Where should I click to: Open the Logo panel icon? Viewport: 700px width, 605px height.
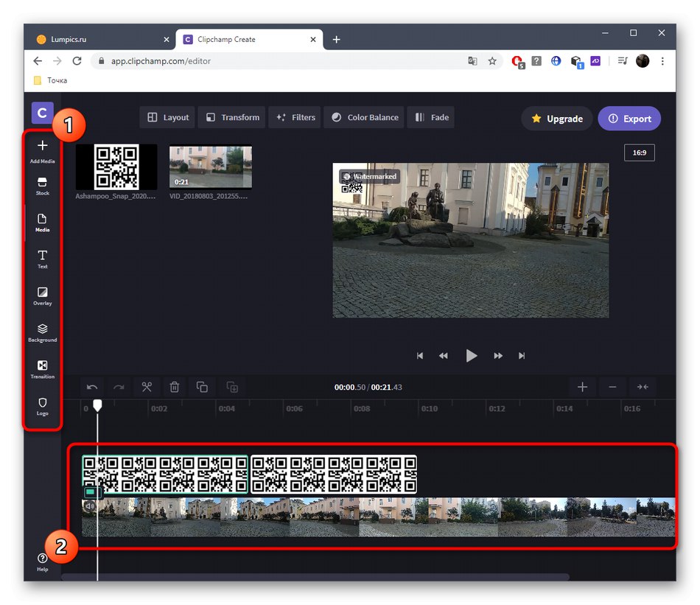coord(42,406)
